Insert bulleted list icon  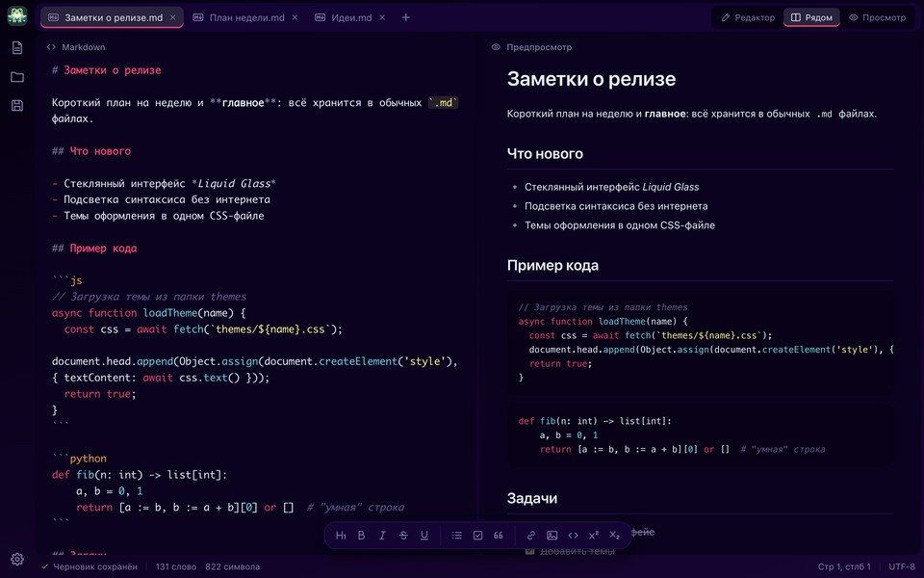[x=456, y=536]
